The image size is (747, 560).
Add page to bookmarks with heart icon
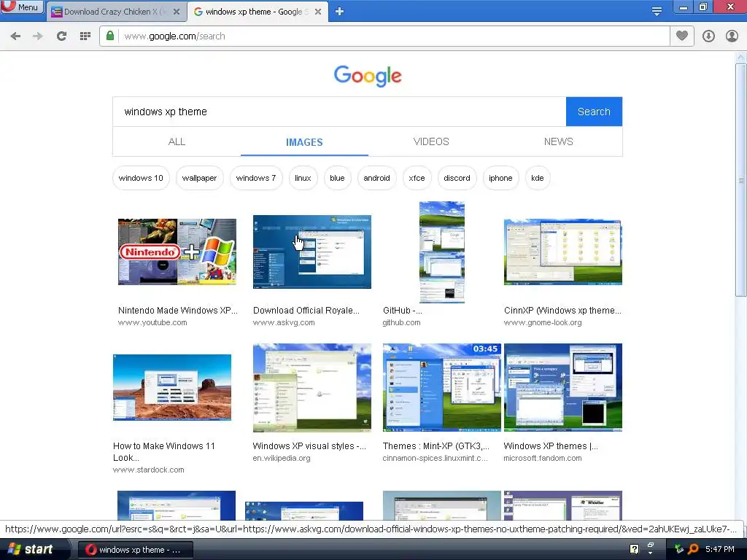coord(682,36)
